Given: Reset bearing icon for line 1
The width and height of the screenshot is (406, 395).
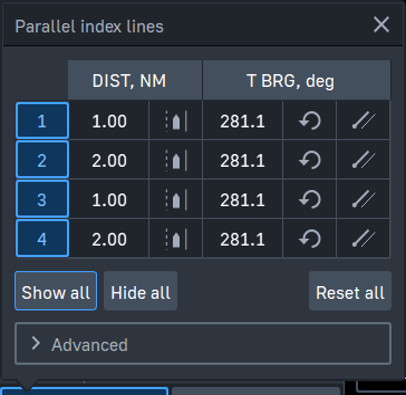Looking at the screenshot, I should click(x=310, y=121).
